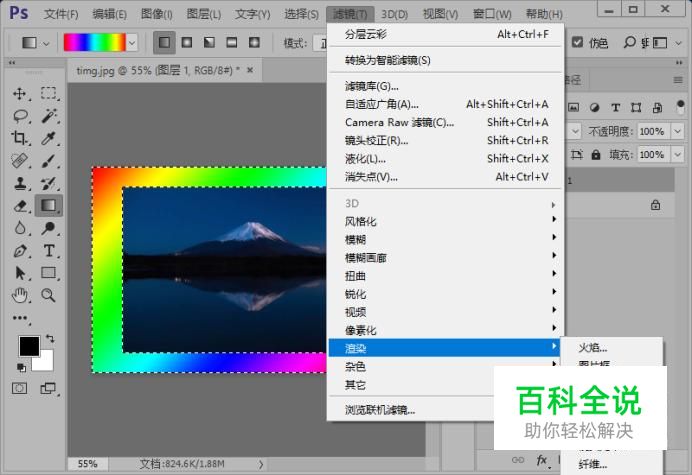The image size is (692, 475).
Task: Click the foreground black color swatch
Action: point(29,346)
